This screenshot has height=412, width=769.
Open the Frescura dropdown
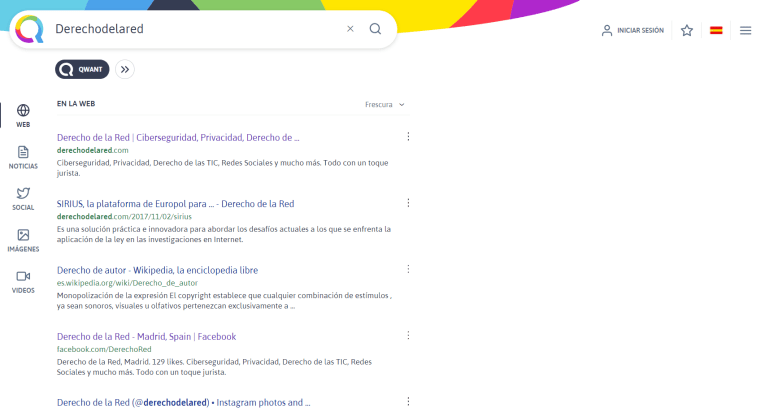(x=384, y=104)
